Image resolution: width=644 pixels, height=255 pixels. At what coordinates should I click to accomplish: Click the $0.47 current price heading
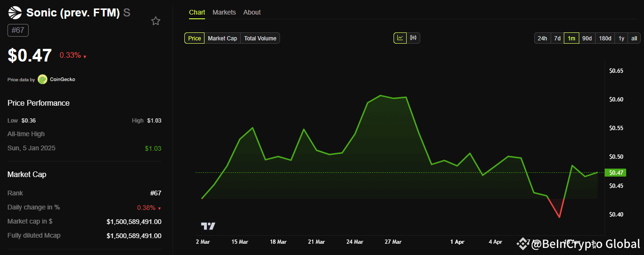(30, 55)
